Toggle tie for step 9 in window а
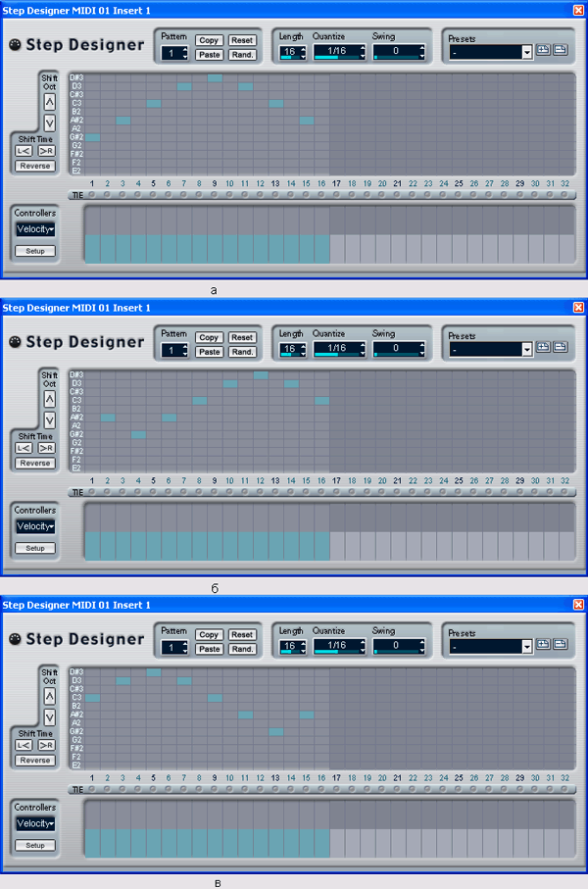Viewport: 588px width, 889px height. click(x=215, y=194)
